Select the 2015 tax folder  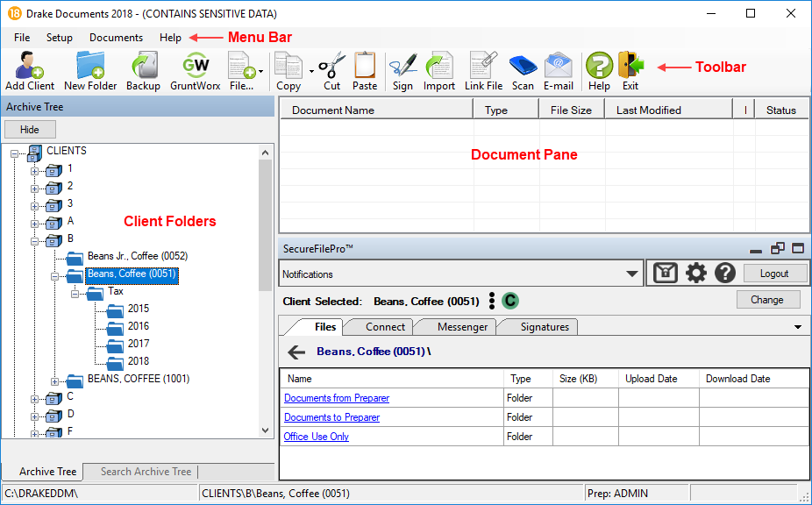139,309
